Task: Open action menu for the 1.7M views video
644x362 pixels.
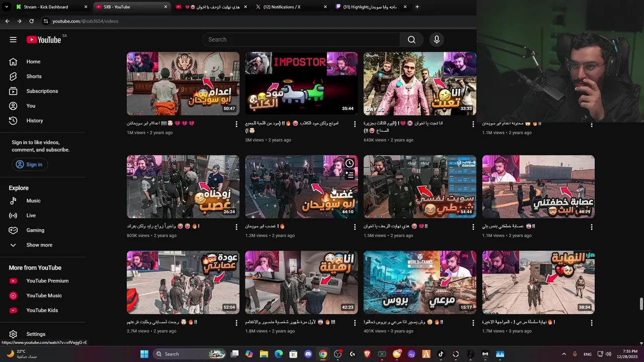Action: 592,323
